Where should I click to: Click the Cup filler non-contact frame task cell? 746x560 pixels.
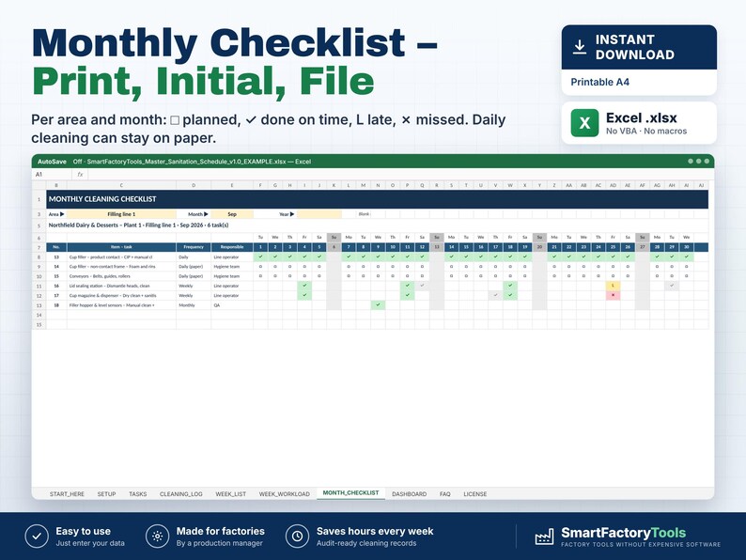coord(121,267)
